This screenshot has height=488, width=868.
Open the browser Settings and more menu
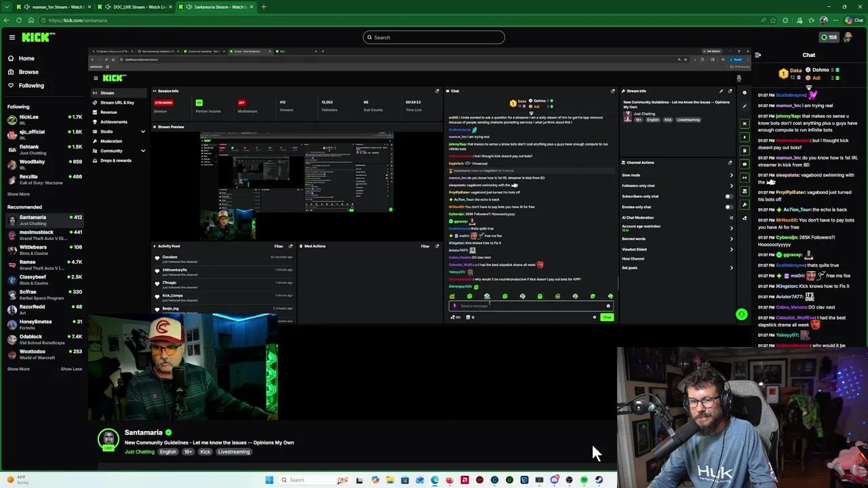click(x=836, y=20)
